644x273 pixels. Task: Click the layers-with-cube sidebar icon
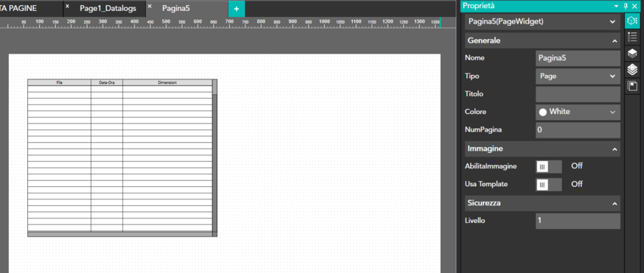(x=632, y=70)
